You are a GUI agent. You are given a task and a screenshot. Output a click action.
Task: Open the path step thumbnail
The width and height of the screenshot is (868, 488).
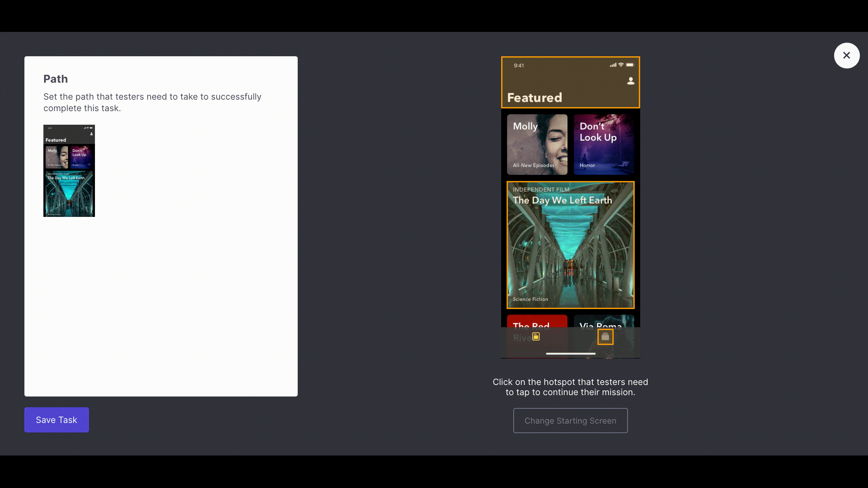point(69,171)
